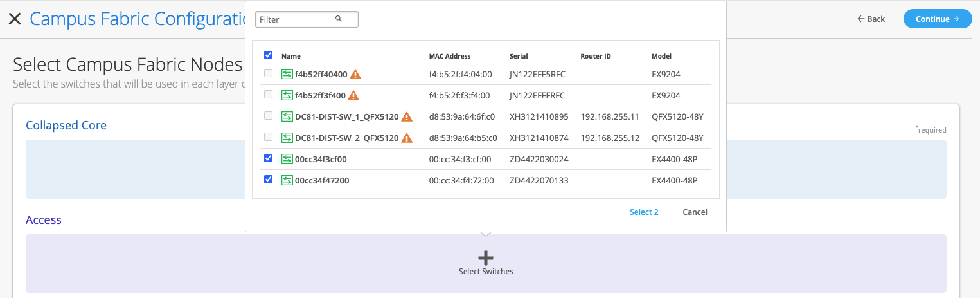
Task: Click the plus icon in Access section
Action: coord(486,257)
